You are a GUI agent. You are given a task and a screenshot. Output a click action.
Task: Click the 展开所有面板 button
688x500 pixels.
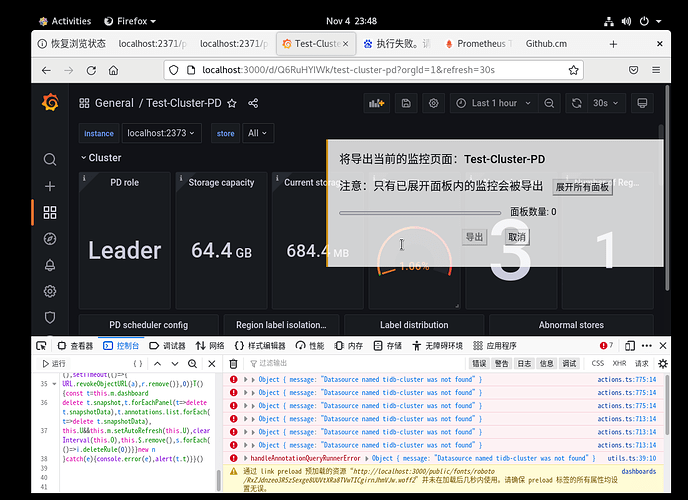click(x=582, y=186)
